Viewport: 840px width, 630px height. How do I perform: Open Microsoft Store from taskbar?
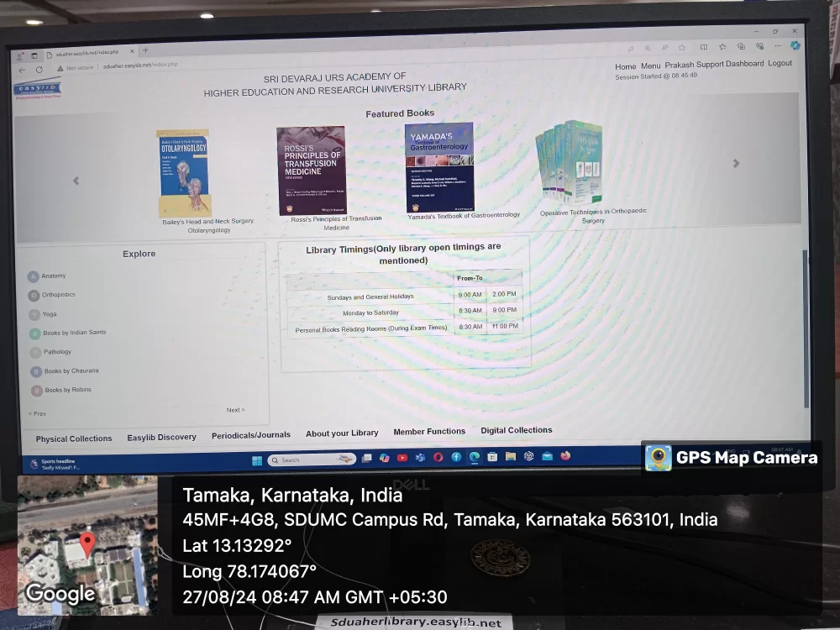coord(492,456)
